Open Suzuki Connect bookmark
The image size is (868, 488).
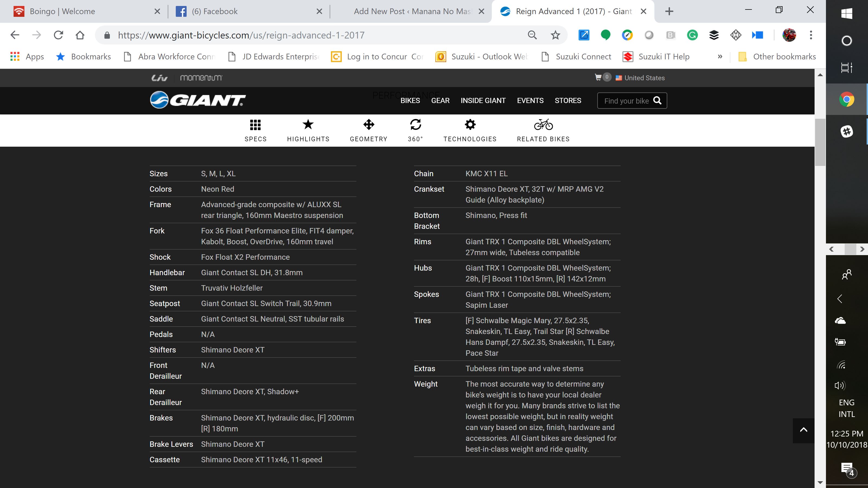576,57
